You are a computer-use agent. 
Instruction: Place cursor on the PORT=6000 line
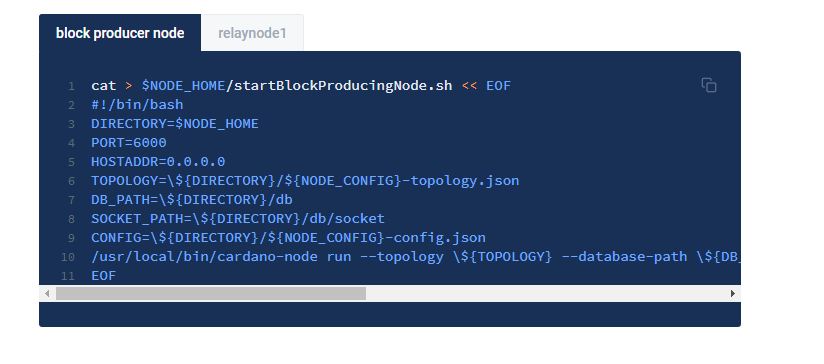tap(129, 143)
